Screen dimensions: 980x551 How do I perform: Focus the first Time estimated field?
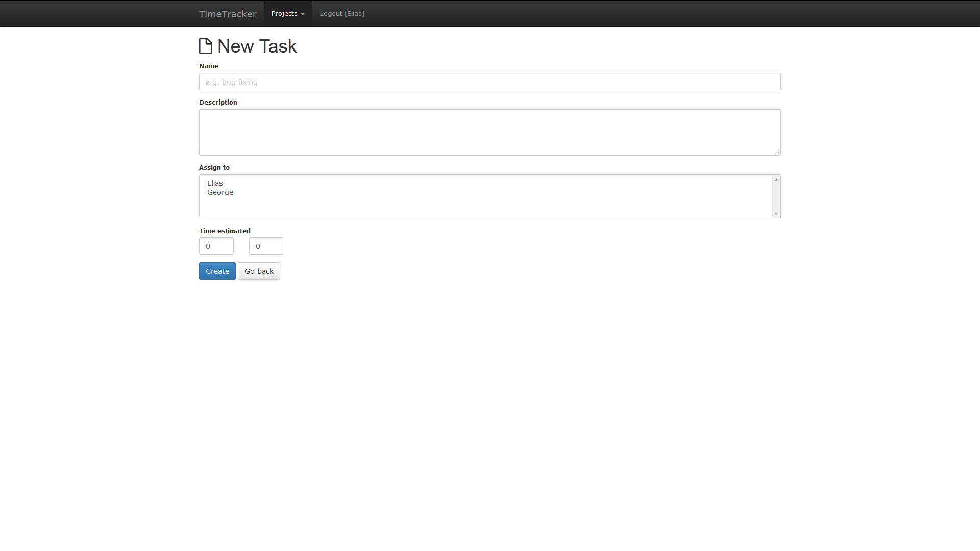[216, 246]
